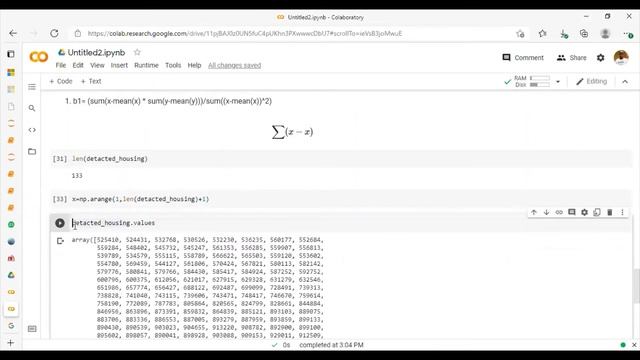
Task: Open the sidebar tab actions icon
Action: click(11, 54)
